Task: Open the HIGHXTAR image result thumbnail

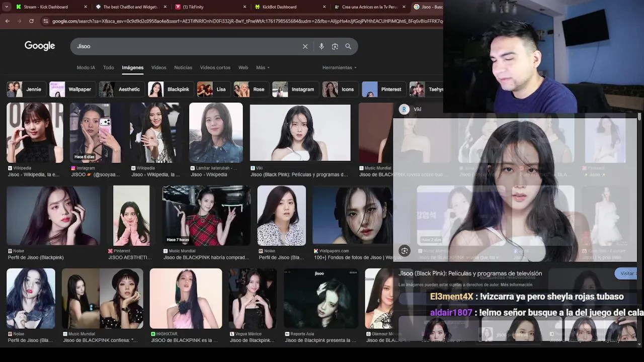Action: (186, 298)
